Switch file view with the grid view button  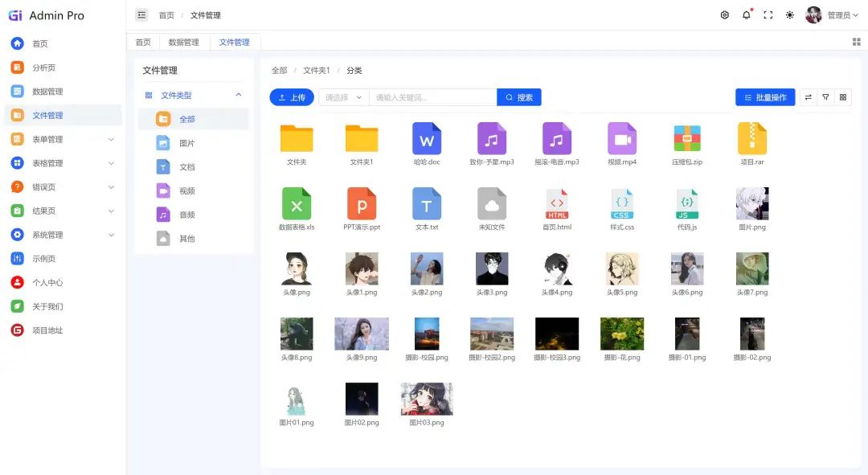click(843, 97)
